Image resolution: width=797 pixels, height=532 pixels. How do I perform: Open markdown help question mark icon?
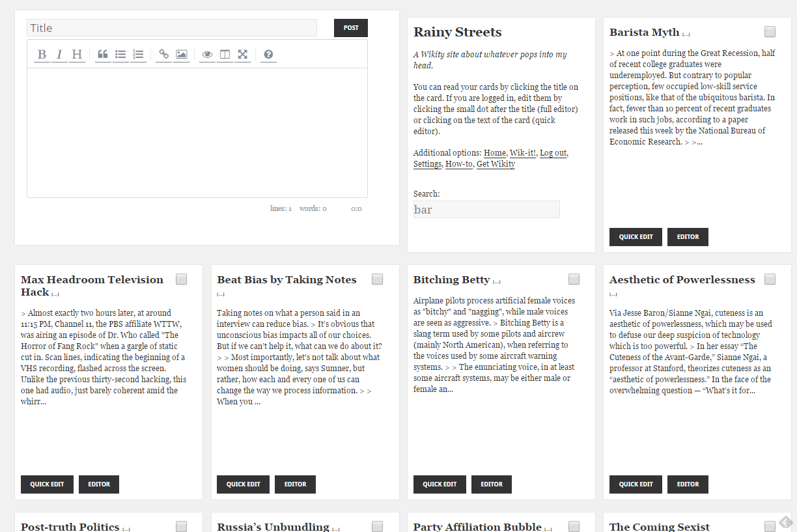tap(268, 55)
